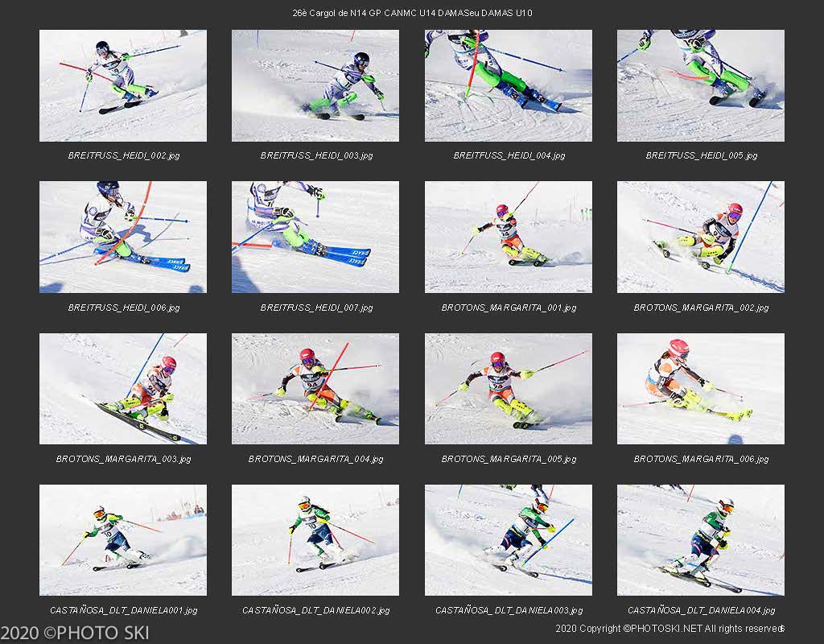This screenshot has height=644, width=824.
Task: Open thumbnail BREITFUSS_HEIDI_002.jpg
Action: pyautogui.click(x=123, y=85)
